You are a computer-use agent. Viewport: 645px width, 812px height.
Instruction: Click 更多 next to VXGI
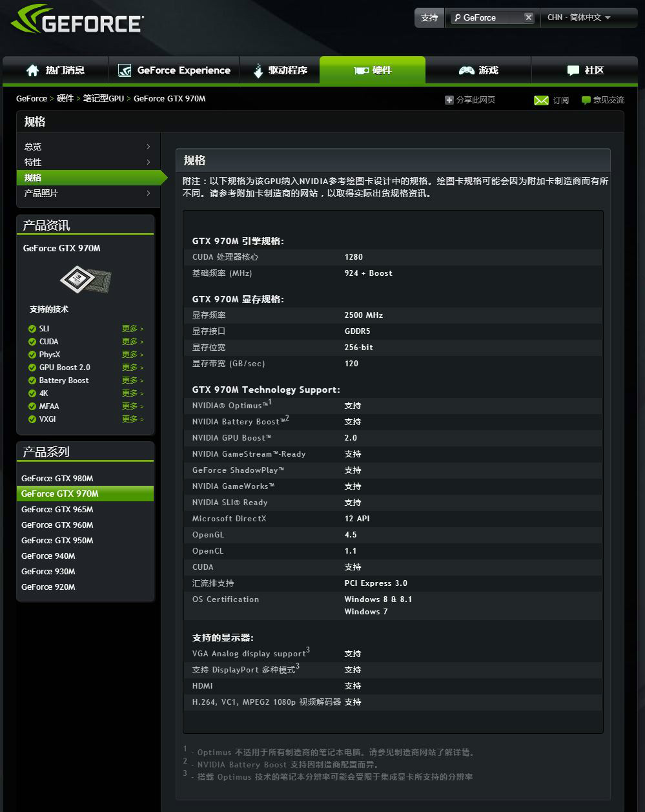click(132, 419)
